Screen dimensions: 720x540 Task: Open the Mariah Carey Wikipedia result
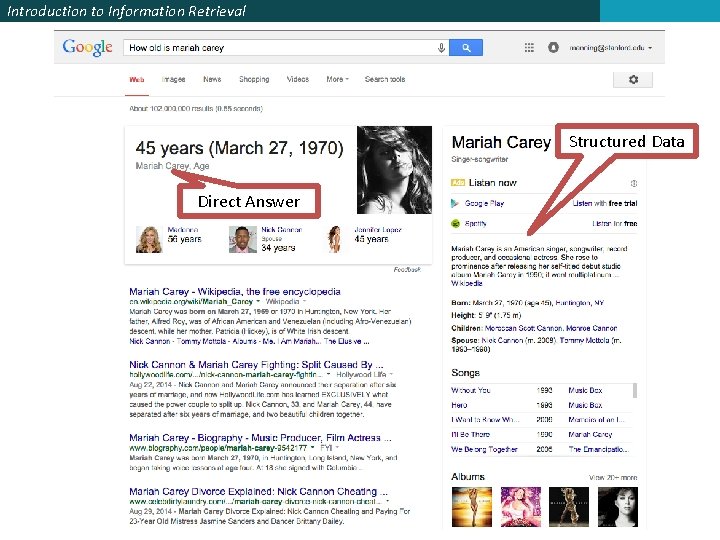tap(235, 292)
